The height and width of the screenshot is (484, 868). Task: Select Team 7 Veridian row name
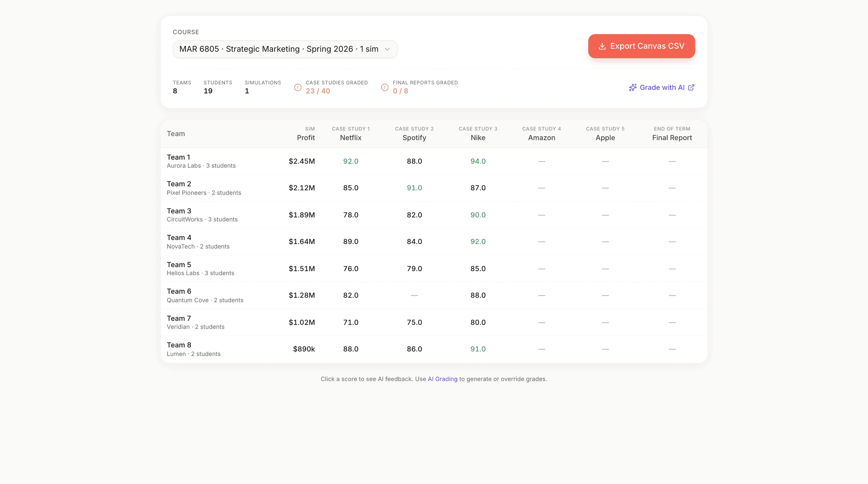tap(196, 322)
